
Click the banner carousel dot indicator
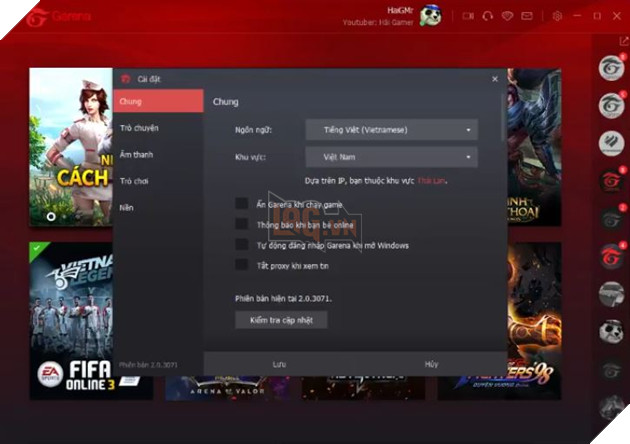pyautogui.click(x=51, y=217)
